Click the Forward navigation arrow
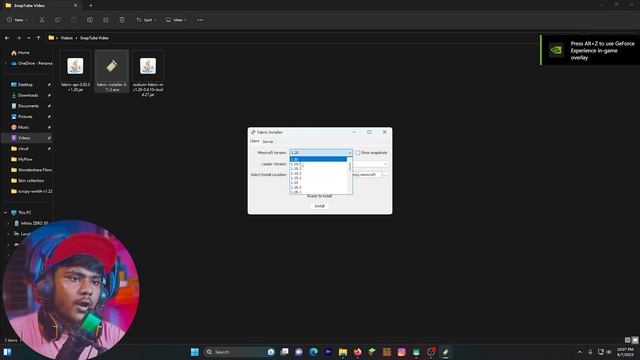 (x=18, y=38)
